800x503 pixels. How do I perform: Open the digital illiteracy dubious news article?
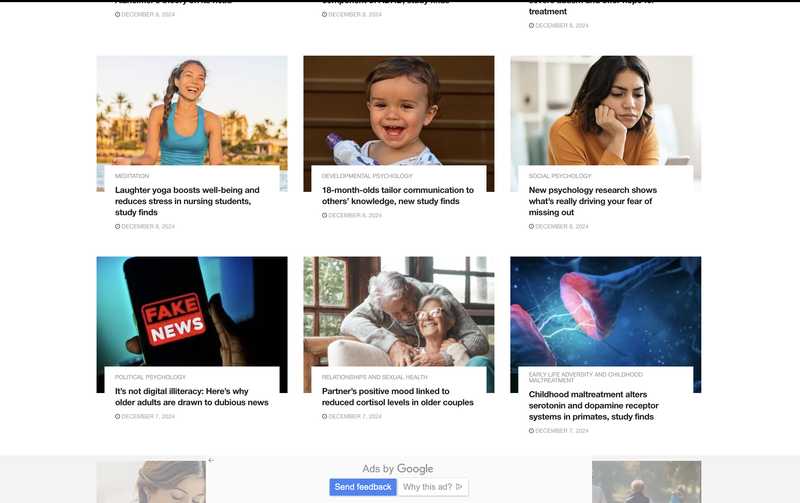click(x=191, y=397)
